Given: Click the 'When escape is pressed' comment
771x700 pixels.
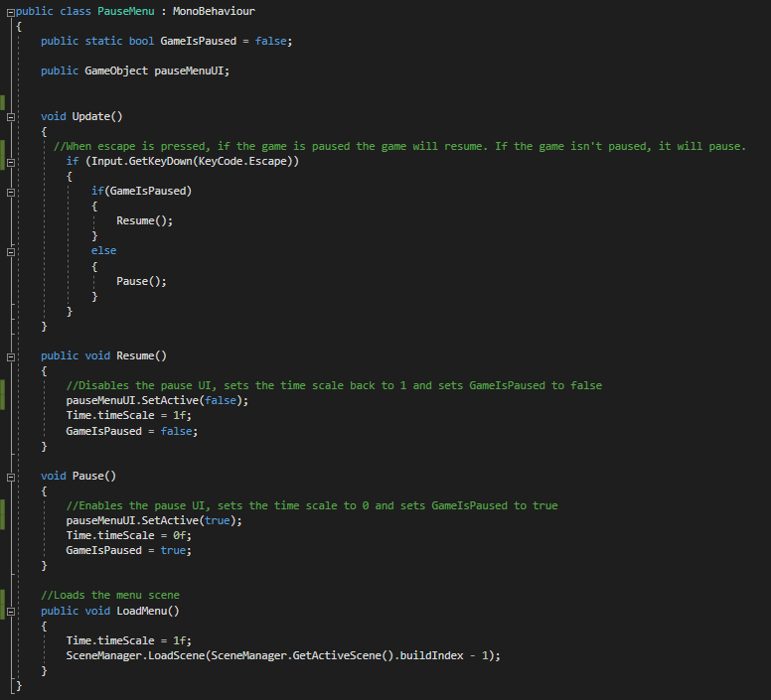Looking at the screenshot, I should (x=397, y=146).
